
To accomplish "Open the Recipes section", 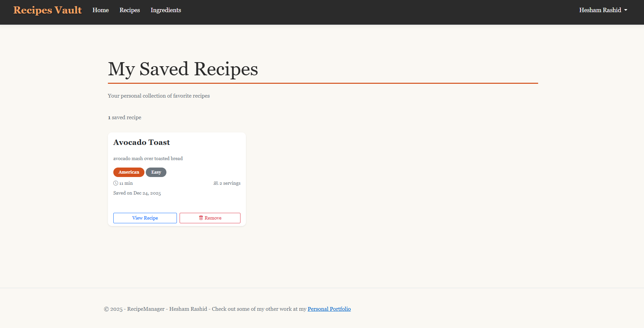I will (x=130, y=10).
